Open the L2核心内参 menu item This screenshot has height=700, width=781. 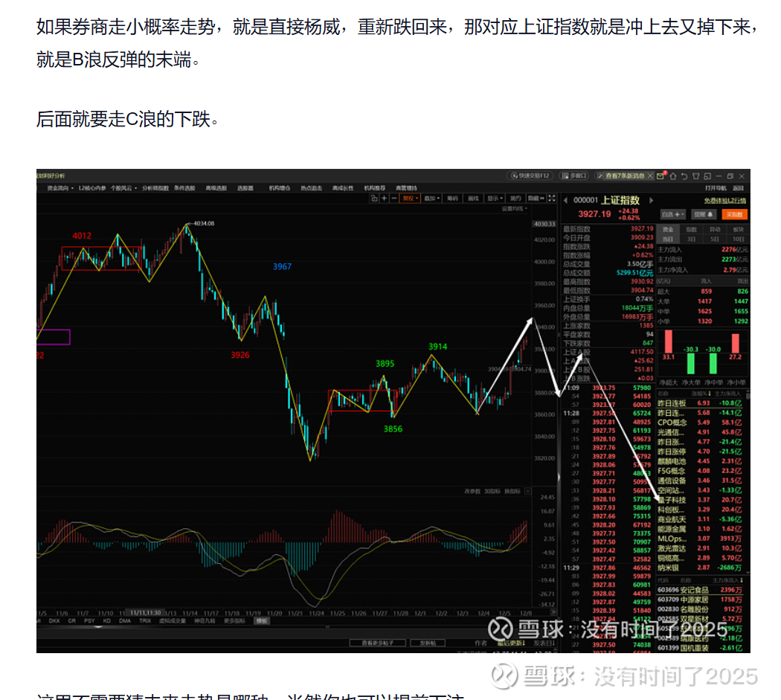pyautogui.click(x=91, y=188)
